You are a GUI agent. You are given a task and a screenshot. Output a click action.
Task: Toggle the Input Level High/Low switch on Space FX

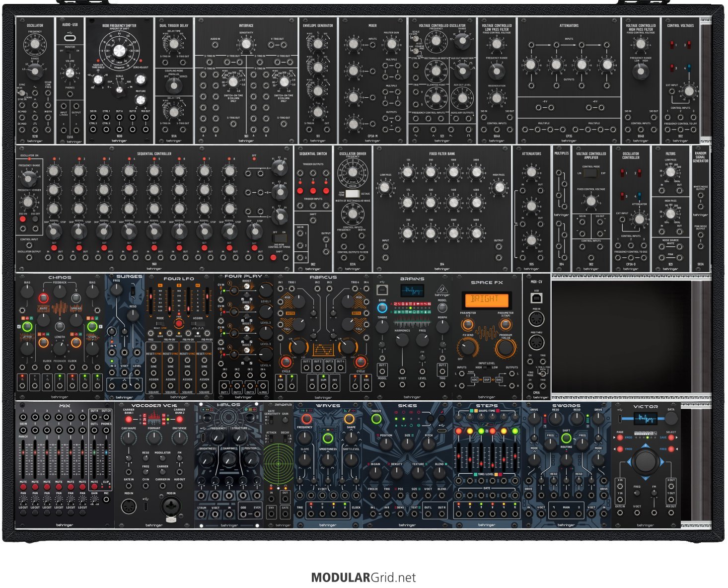(x=487, y=367)
